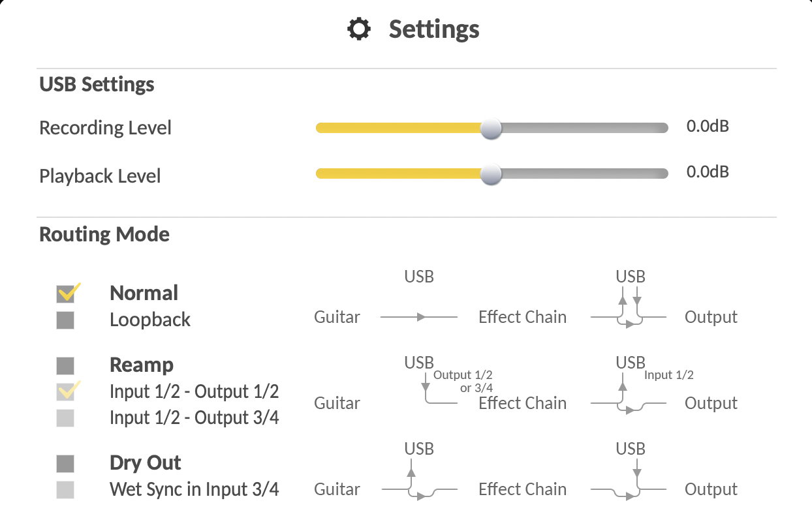Click the Normal routing mode label
812x531 pixels.
click(144, 294)
